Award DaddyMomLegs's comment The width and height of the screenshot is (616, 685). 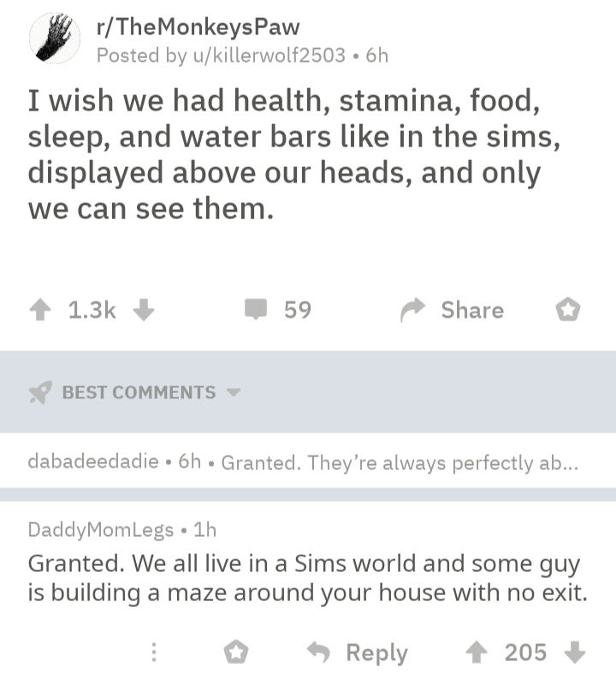(x=235, y=652)
